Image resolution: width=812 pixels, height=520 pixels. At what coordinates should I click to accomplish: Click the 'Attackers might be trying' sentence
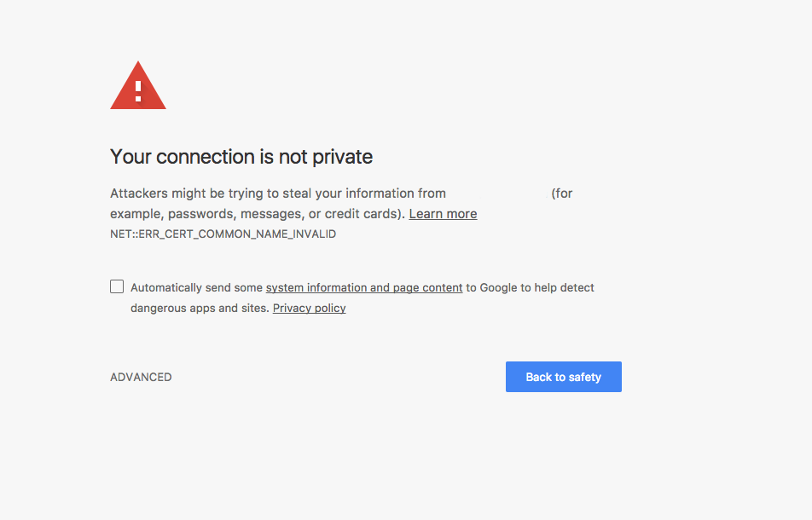click(277, 194)
